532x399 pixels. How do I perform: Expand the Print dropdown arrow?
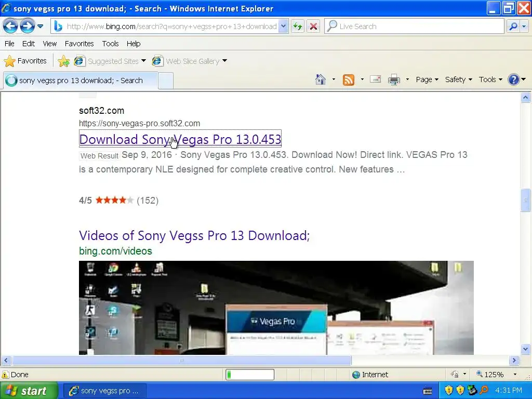tap(407, 79)
